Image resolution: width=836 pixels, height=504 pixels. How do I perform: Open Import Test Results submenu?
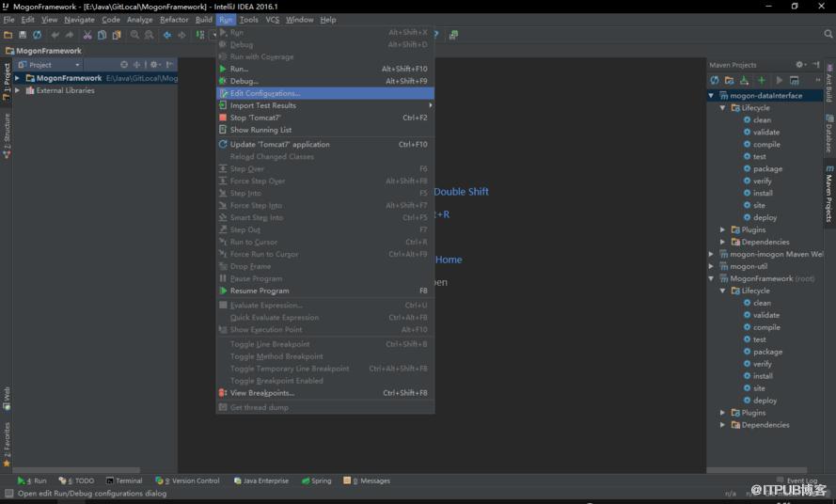click(x=325, y=105)
